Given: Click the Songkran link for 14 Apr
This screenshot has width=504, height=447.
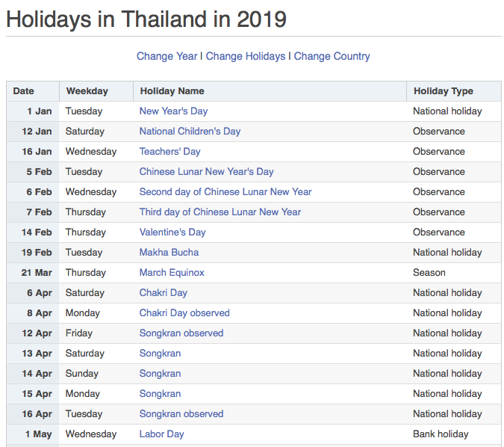Looking at the screenshot, I should 160,374.
